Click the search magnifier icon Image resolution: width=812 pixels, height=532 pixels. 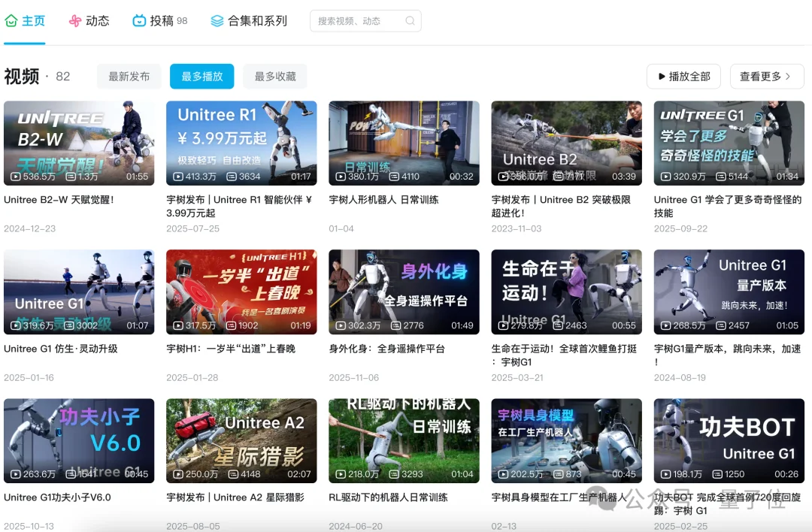pos(409,21)
